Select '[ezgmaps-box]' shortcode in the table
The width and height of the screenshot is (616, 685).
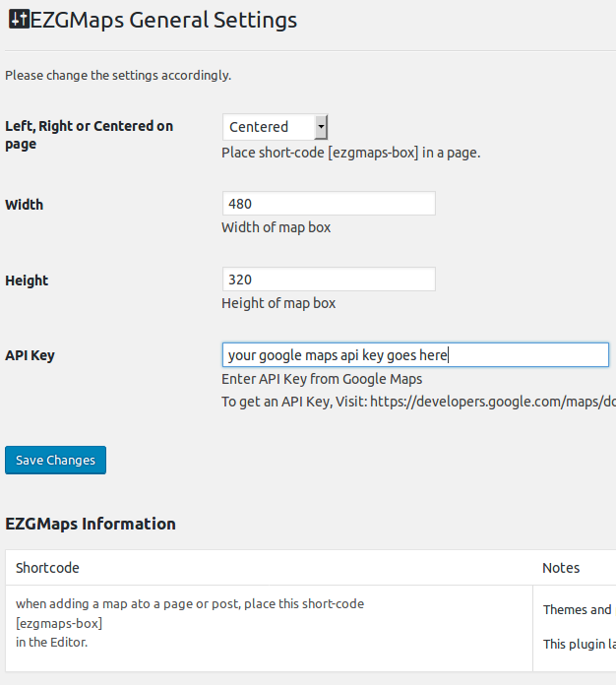point(59,623)
